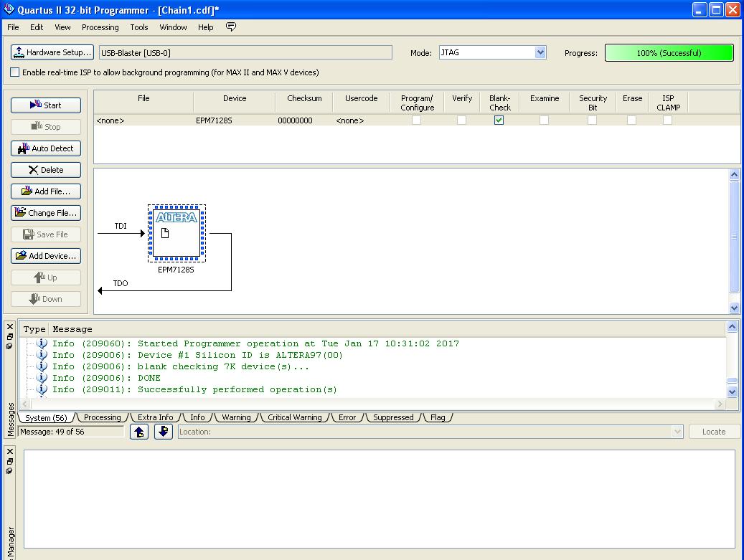744x560 pixels.
Task: Delete the selected device entry
Action: coord(46,170)
